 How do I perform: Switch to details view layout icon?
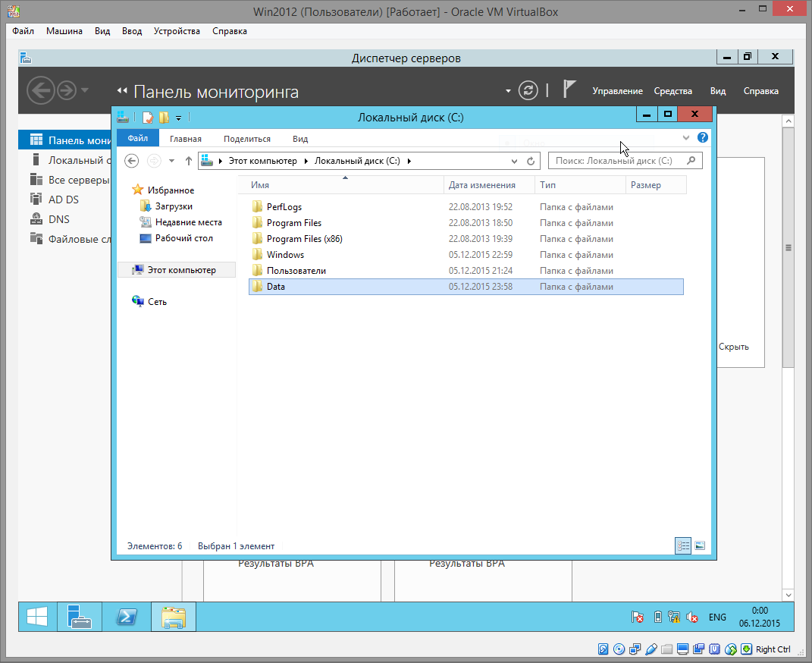683,545
